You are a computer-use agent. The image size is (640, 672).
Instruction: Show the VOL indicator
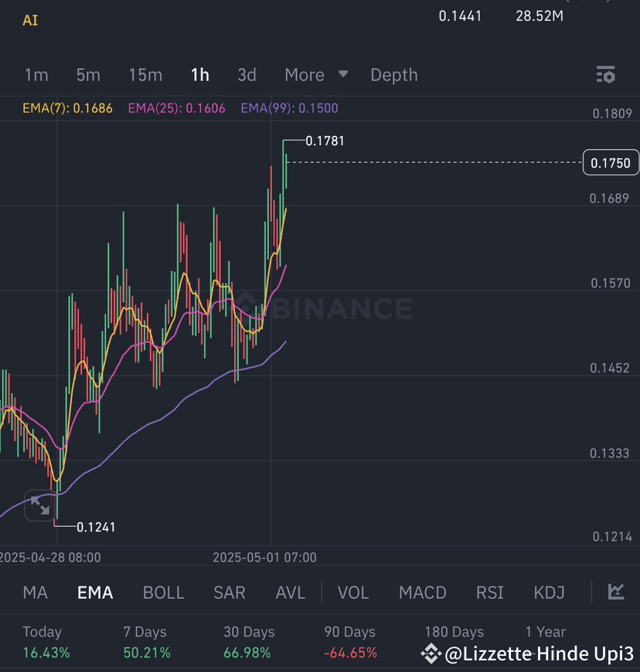[352, 592]
